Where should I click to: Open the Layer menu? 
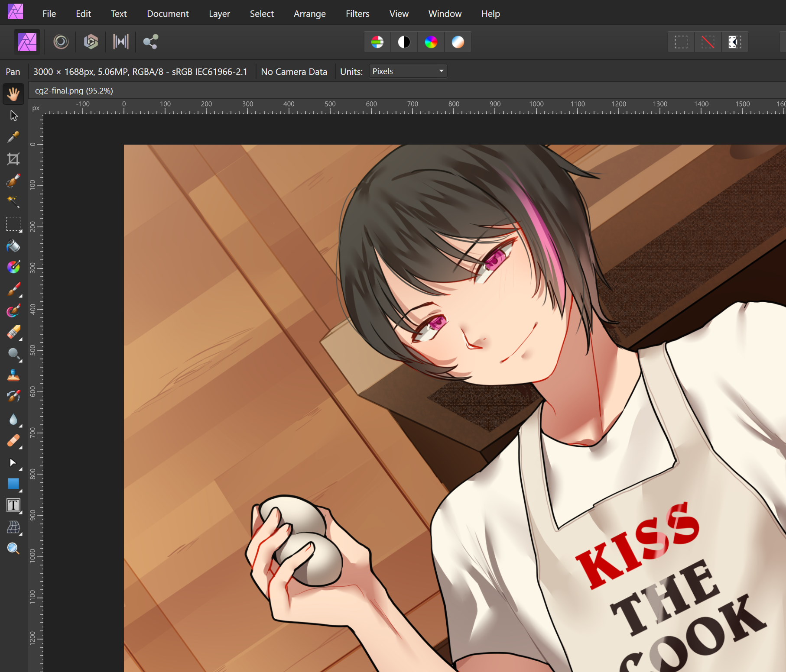[x=219, y=13]
